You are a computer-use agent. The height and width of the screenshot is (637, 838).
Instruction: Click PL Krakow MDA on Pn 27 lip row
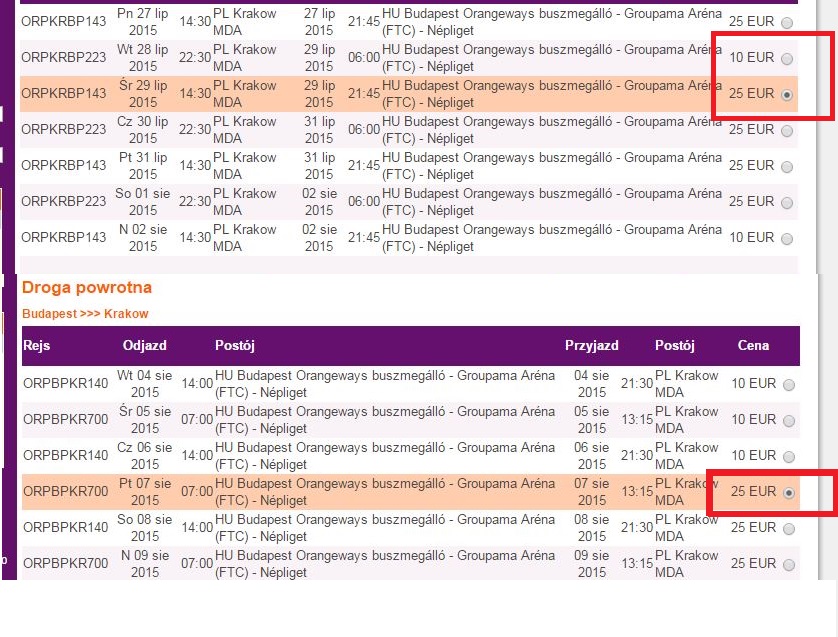(x=244, y=22)
